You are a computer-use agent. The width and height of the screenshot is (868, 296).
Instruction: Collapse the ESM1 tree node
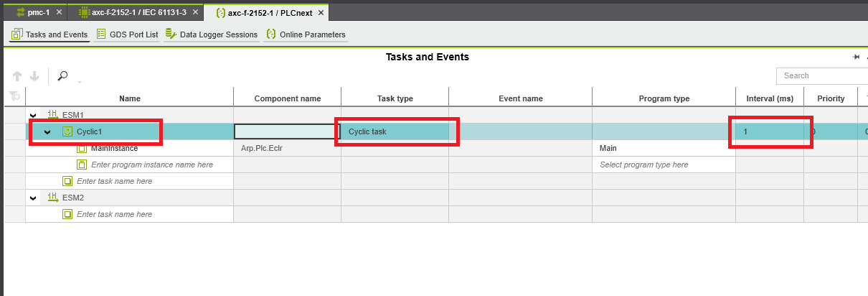point(33,115)
